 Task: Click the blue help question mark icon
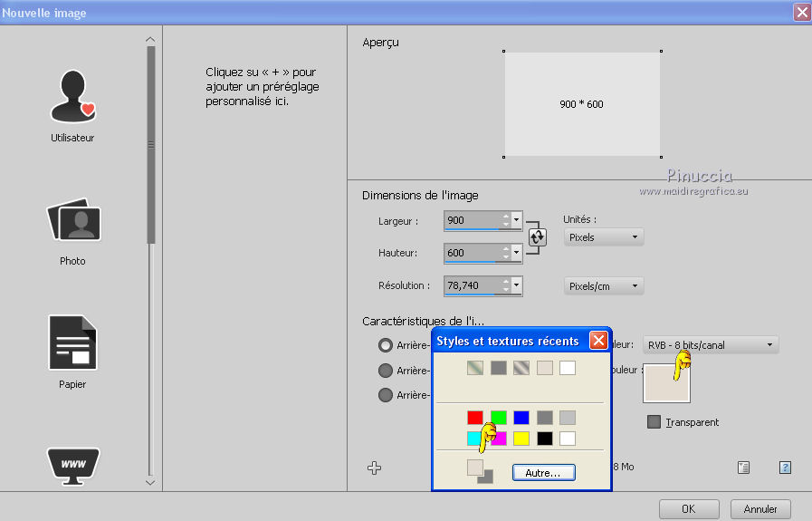tap(785, 468)
